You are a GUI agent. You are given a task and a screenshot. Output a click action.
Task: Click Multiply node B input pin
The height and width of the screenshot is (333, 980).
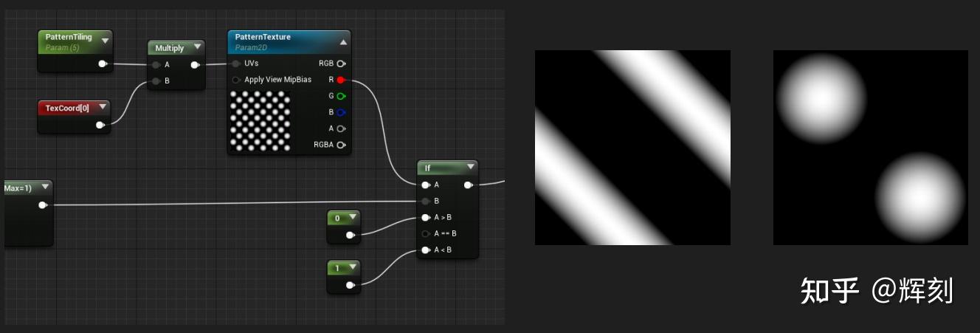[x=156, y=81]
